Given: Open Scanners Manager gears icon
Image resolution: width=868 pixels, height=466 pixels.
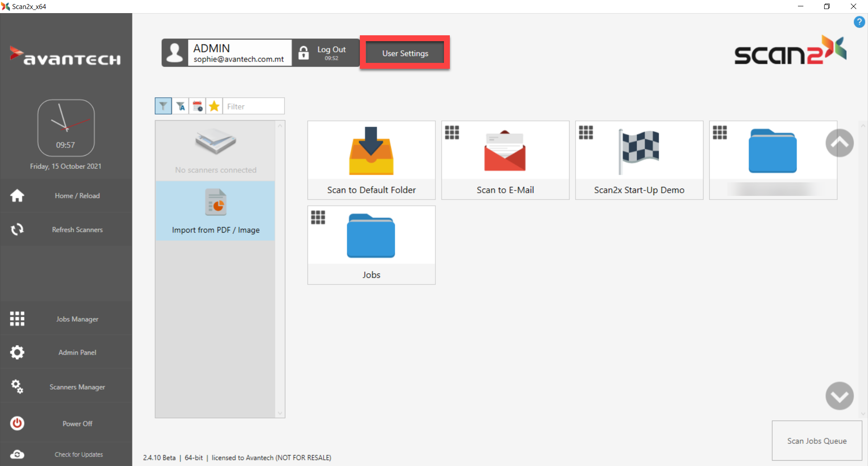Looking at the screenshot, I should [x=17, y=387].
